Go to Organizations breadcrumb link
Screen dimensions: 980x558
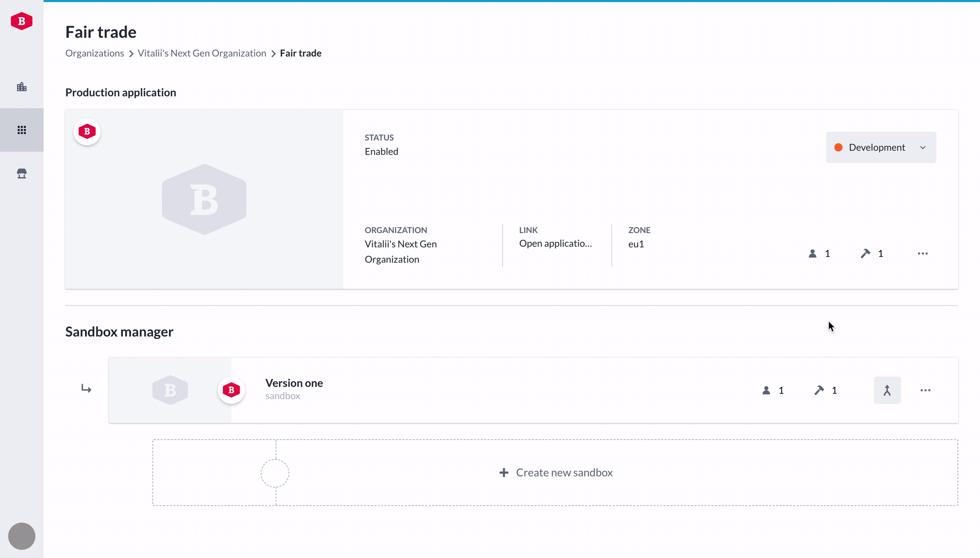pyautogui.click(x=94, y=53)
